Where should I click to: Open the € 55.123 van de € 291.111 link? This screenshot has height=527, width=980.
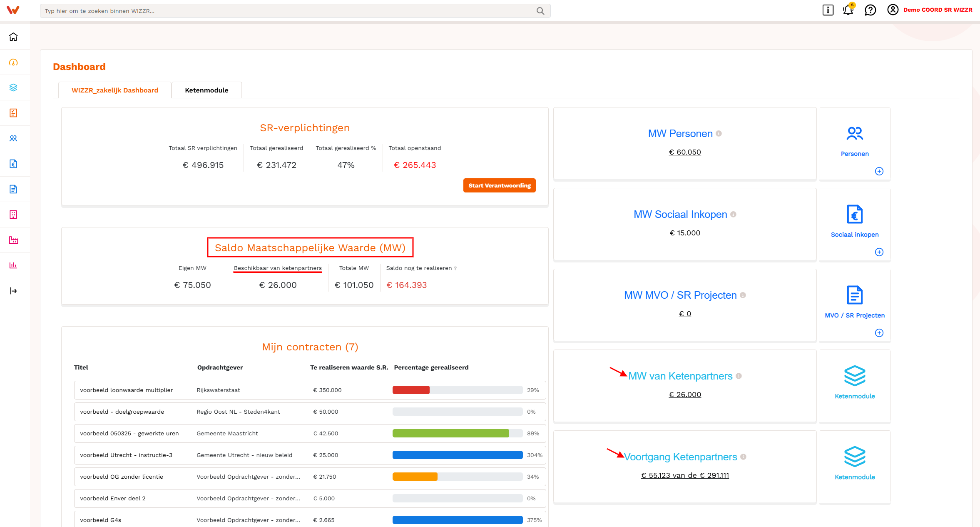[x=685, y=475]
